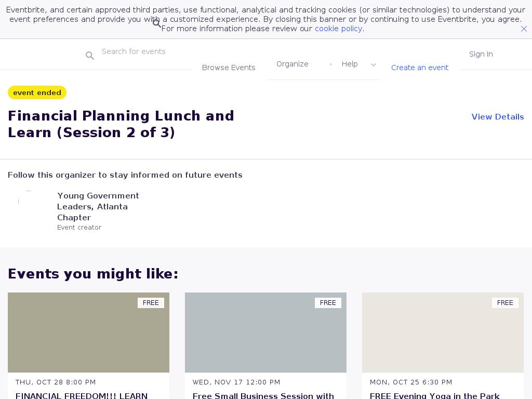The width and height of the screenshot is (532, 399).
Task: Expand Help using its chevron arrow
Action: [373, 65]
